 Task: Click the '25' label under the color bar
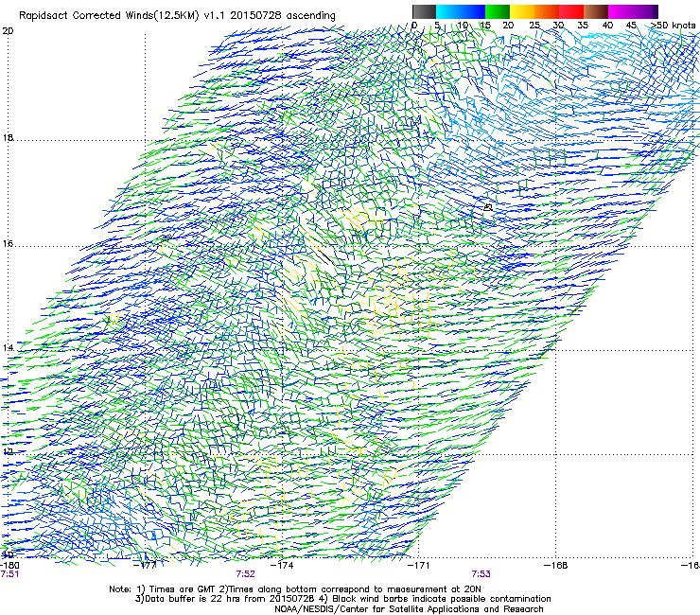[534, 26]
